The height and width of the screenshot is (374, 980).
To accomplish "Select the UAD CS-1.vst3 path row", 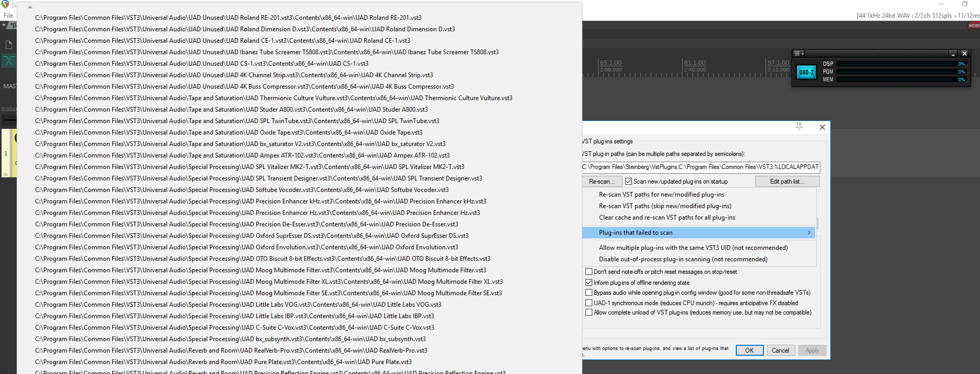I will coord(299,64).
